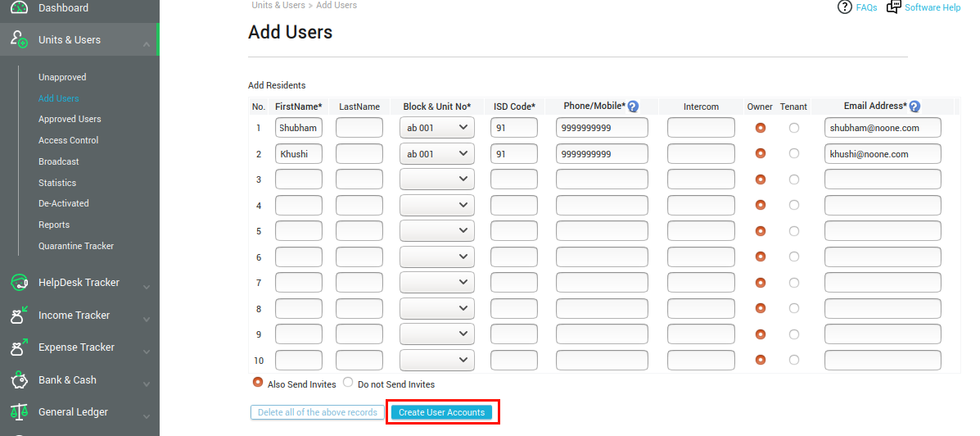Click the HelpDesk Tracker headset icon
The image size is (980, 436).
click(20, 283)
